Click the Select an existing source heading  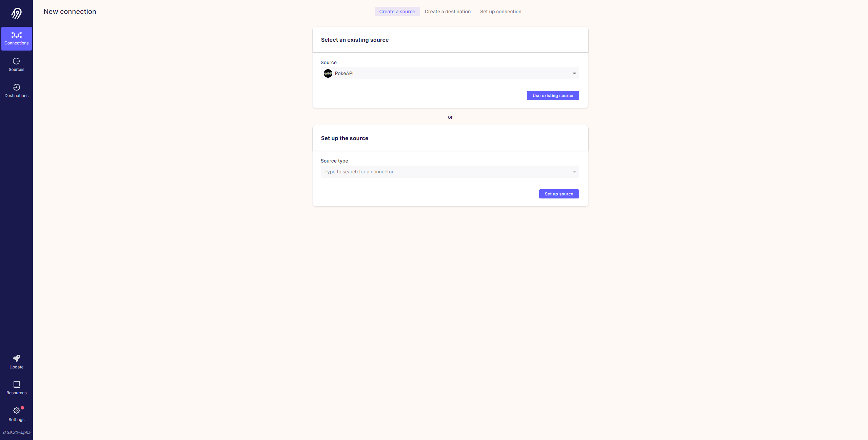pyautogui.click(x=355, y=40)
